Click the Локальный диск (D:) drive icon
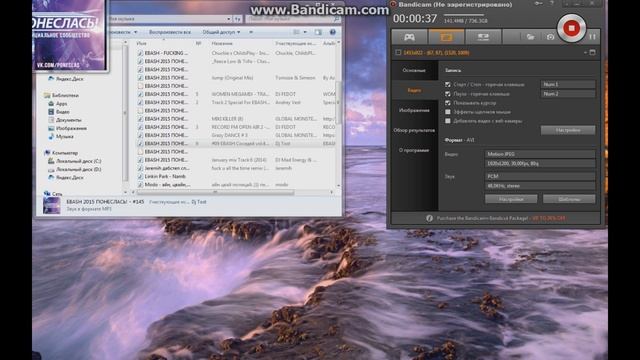The width and height of the screenshot is (640, 360). coord(51,169)
